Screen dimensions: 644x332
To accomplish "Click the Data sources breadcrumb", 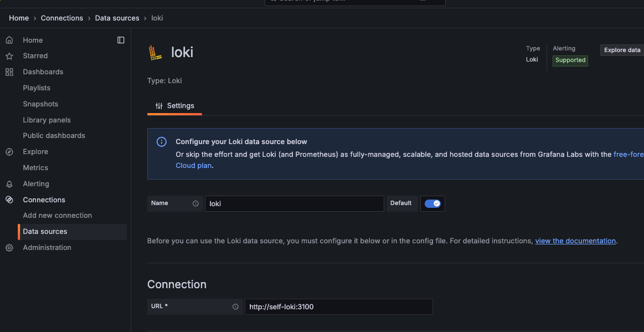I will 117,18.
